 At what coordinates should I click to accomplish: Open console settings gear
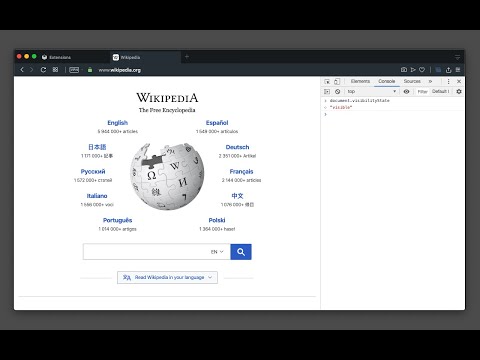pos(459,91)
